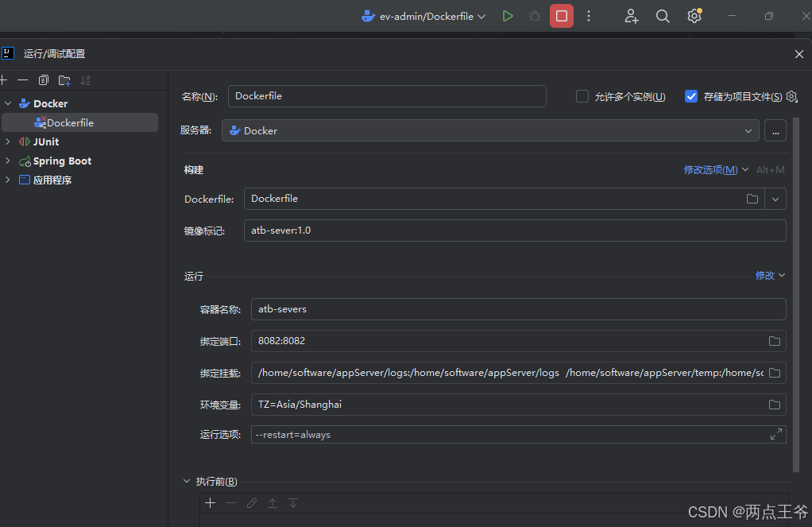Stop the running application
The width and height of the screenshot is (812, 527).
click(561, 16)
